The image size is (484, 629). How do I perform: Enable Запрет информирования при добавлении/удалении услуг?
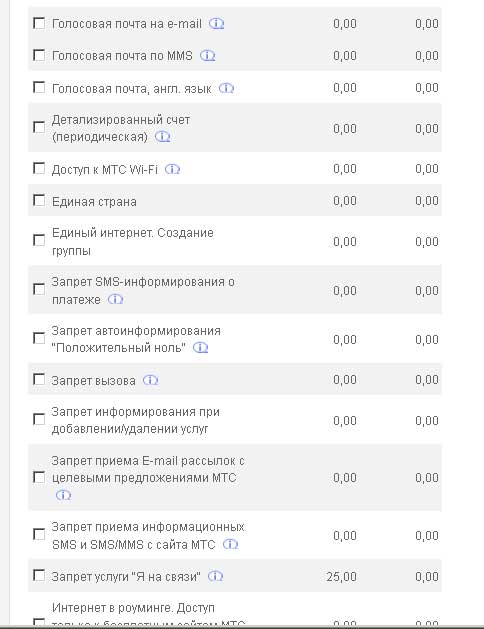click(x=39, y=419)
